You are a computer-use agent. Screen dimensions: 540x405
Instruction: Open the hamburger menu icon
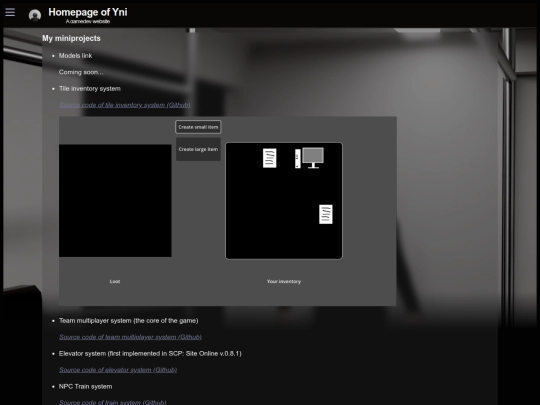pyautogui.click(x=10, y=12)
